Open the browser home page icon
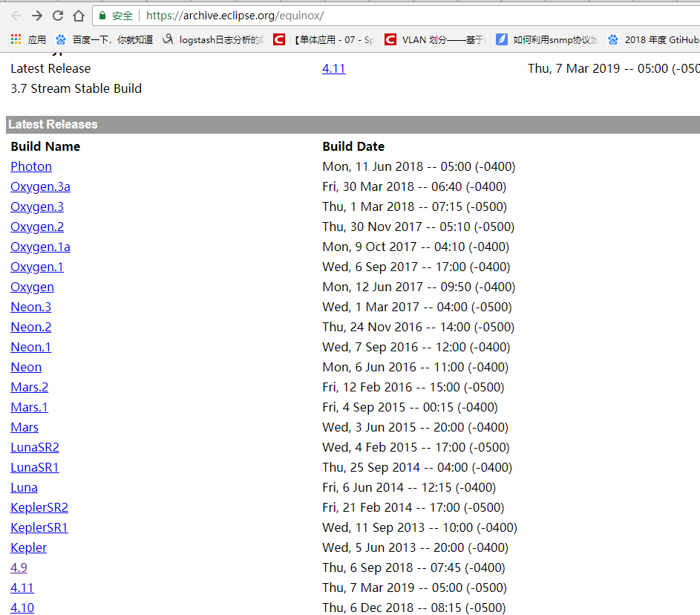Viewport: 700px width, 615px height. point(79,16)
